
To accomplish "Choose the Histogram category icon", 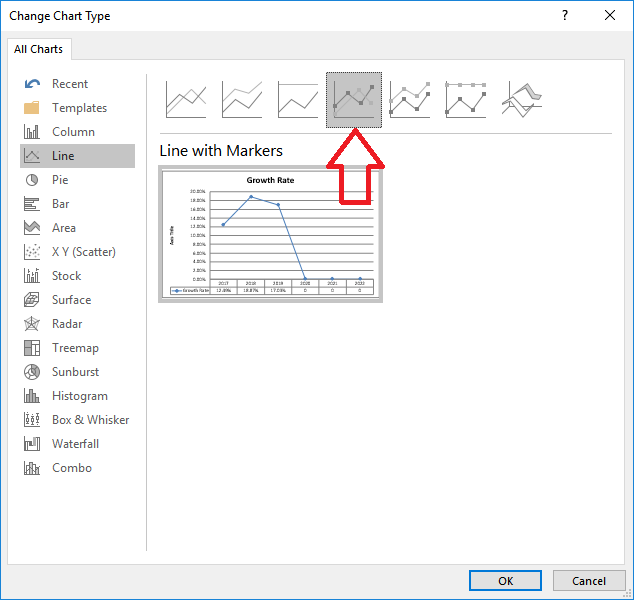I will (32, 396).
